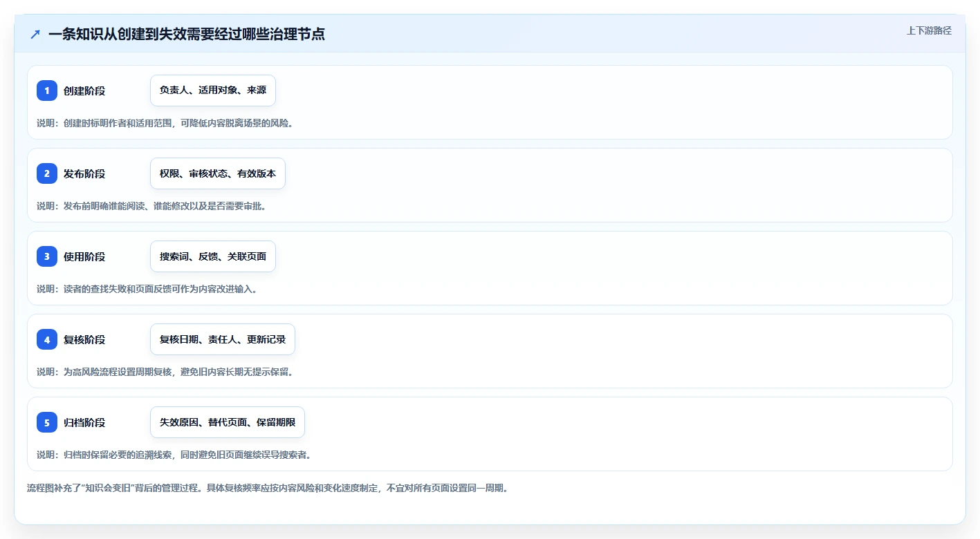
Task: Select the 复核阶段 stage label
Action: pyautogui.click(x=84, y=339)
